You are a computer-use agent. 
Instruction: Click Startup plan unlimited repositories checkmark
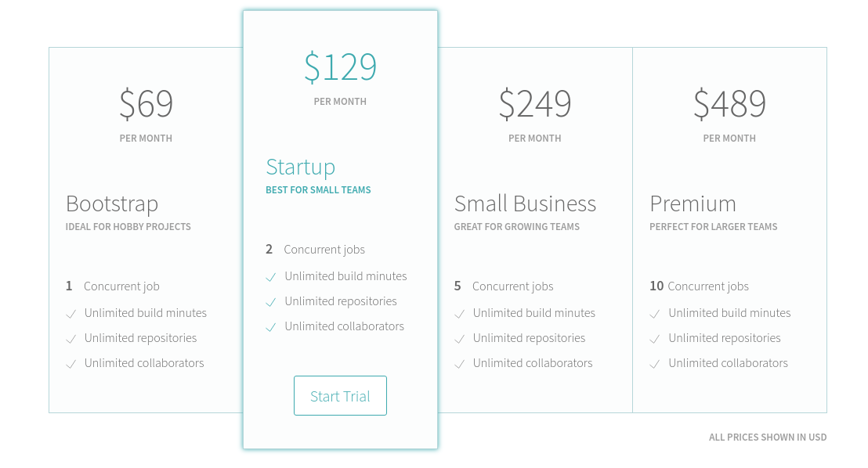point(271,302)
